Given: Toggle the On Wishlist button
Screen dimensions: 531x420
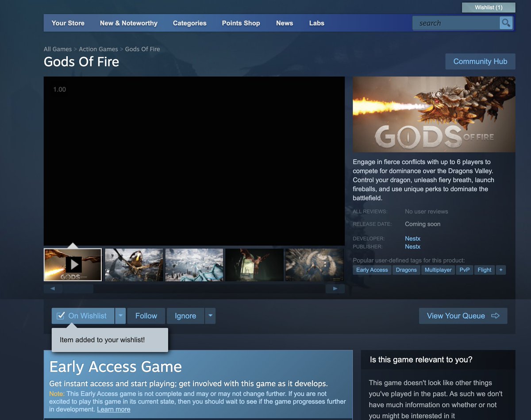Looking at the screenshot, I should click(x=83, y=316).
